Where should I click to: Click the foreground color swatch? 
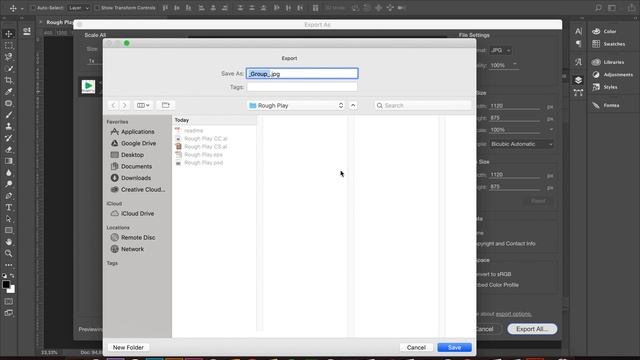pyautogui.click(x=6, y=284)
